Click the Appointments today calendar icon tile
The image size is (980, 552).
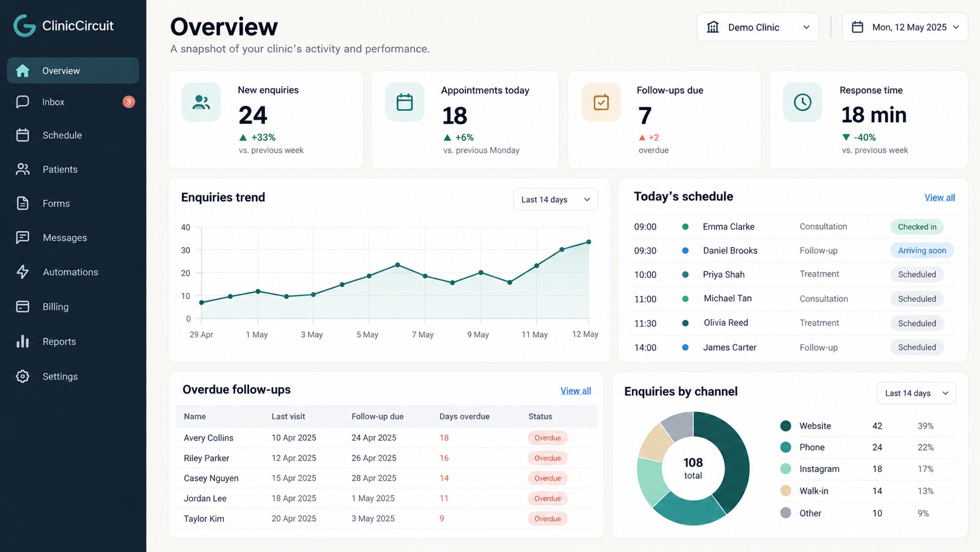tap(404, 103)
